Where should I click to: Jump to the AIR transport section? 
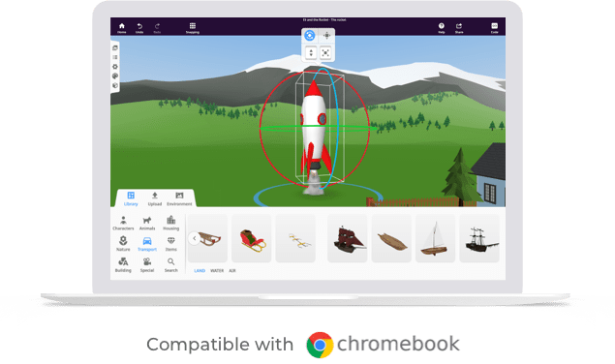(x=232, y=271)
